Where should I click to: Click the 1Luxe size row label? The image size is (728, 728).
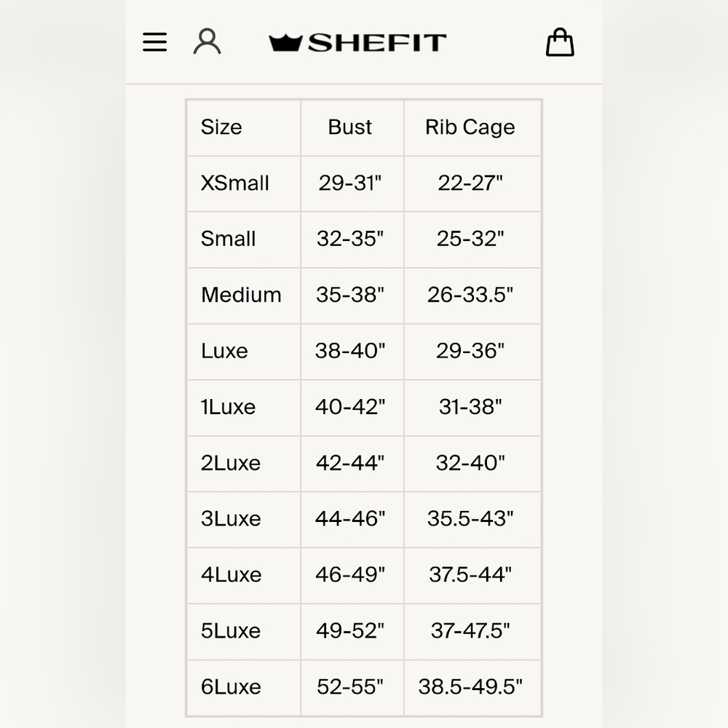228,407
